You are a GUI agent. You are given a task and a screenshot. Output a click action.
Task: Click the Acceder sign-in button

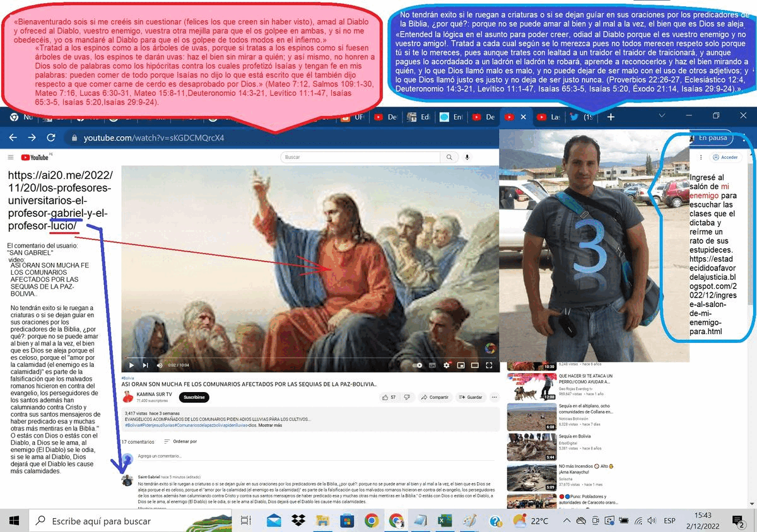tap(725, 158)
